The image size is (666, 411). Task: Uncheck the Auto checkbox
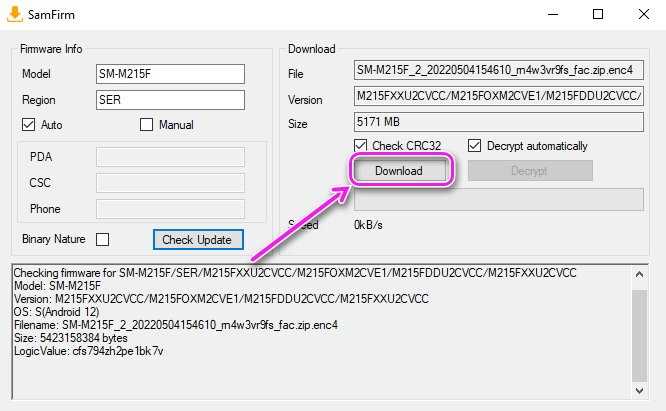pos(28,124)
